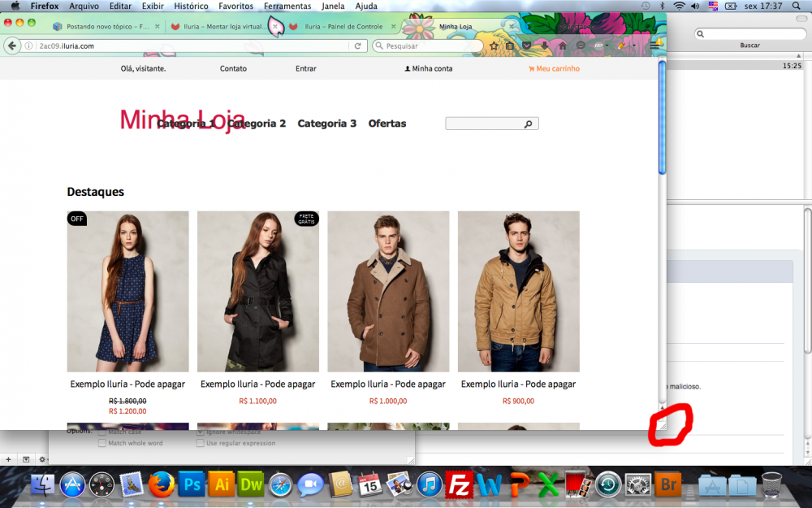This screenshot has width=812, height=508.
Task: Open Photoshop from the Dock
Action: click(190, 484)
